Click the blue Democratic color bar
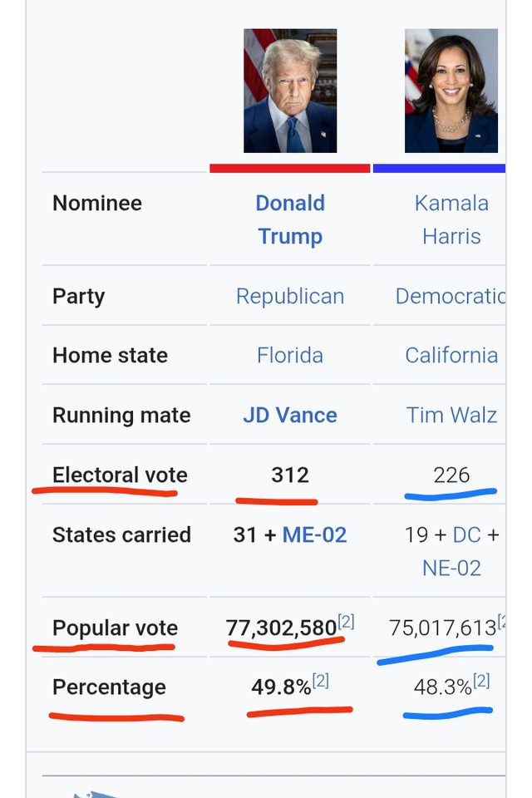 pos(439,169)
